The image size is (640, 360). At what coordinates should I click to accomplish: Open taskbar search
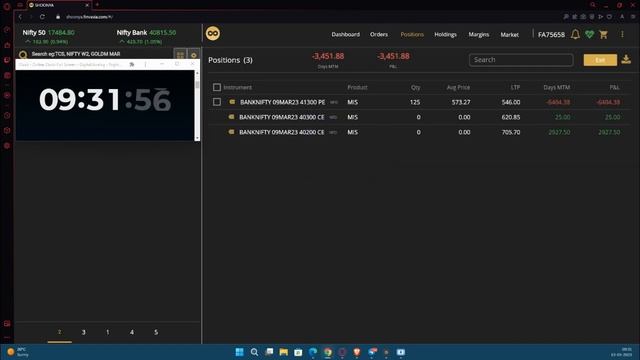pyautogui.click(x=254, y=352)
